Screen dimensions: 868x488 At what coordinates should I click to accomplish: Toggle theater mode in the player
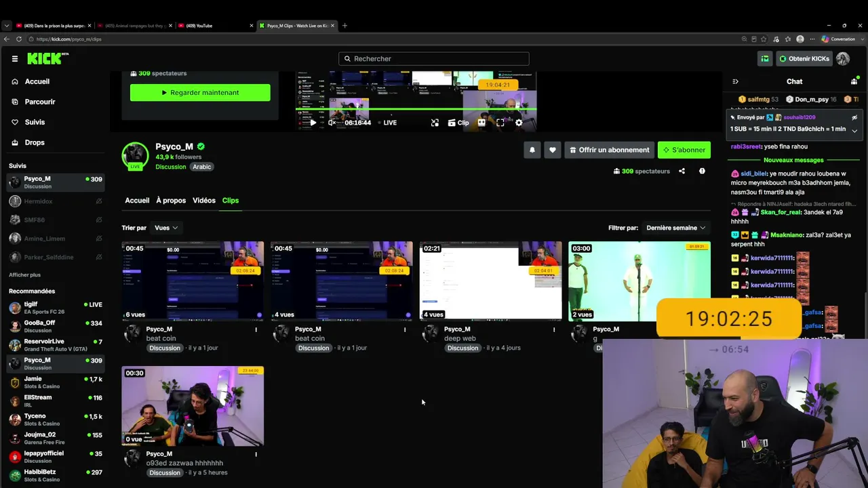481,123
